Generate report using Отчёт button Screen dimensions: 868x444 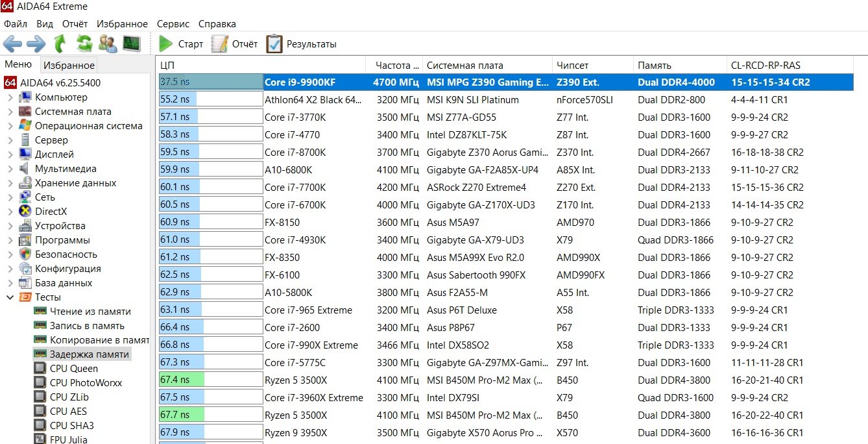pos(234,44)
